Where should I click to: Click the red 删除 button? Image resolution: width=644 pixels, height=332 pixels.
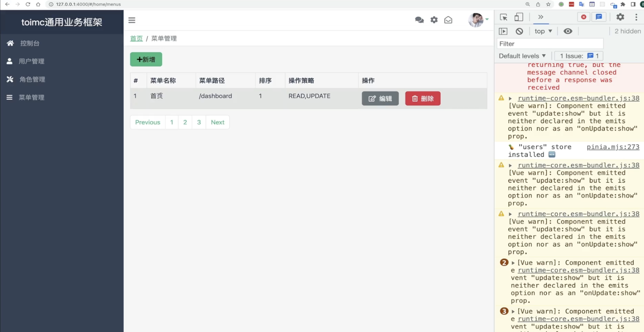coord(422,98)
